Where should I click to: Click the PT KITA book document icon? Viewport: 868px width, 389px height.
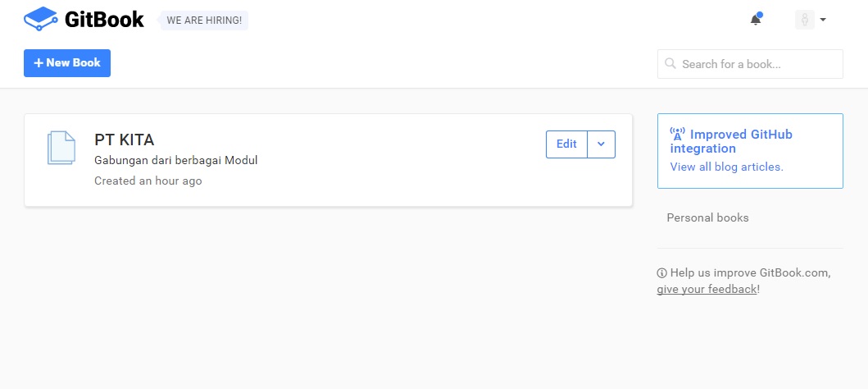61,148
